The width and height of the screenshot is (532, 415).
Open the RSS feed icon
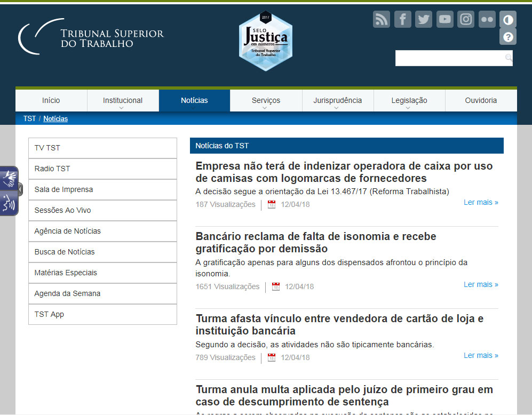pyautogui.click(x=381, y=19)
